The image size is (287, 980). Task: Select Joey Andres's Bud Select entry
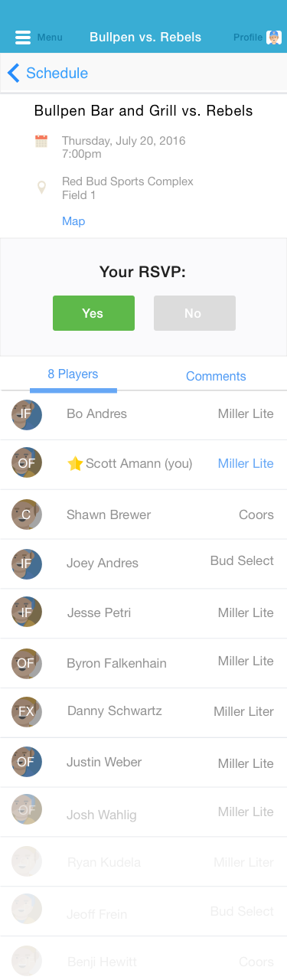[242, 560]
